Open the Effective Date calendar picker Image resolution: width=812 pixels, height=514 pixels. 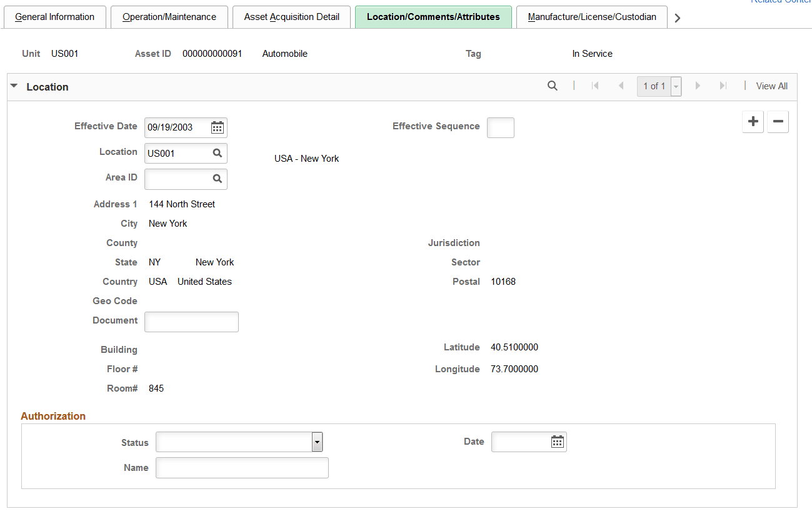click(217, 127)
